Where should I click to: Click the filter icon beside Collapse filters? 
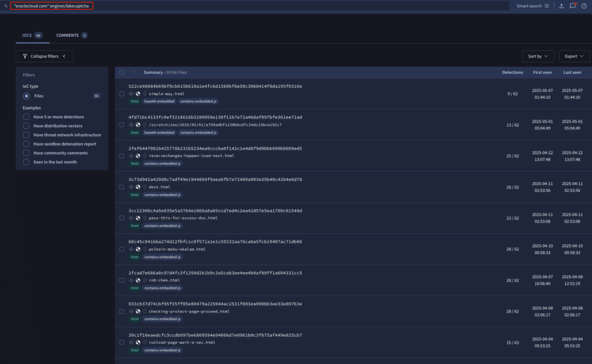24,56
